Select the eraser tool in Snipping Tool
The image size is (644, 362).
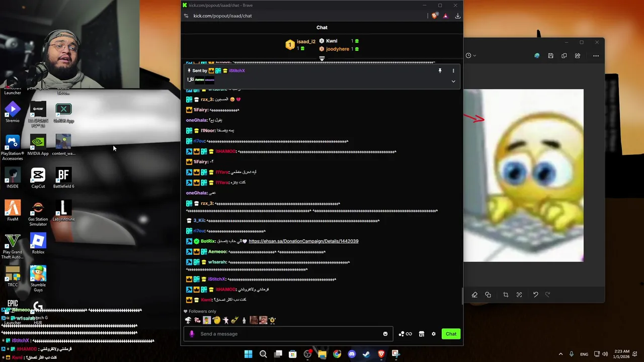[474, 295]
